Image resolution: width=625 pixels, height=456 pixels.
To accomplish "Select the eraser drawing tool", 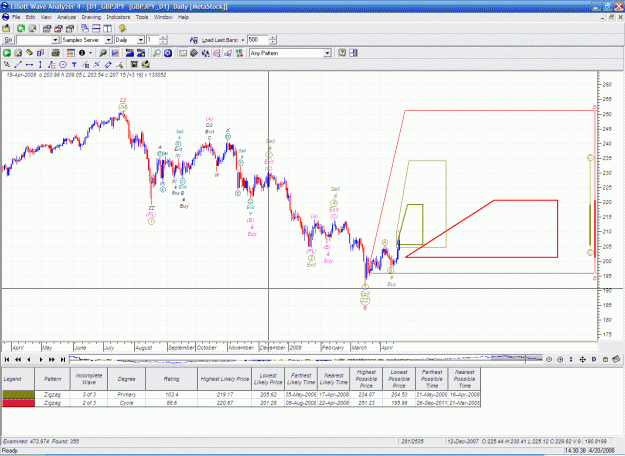I will click(108, 65).
